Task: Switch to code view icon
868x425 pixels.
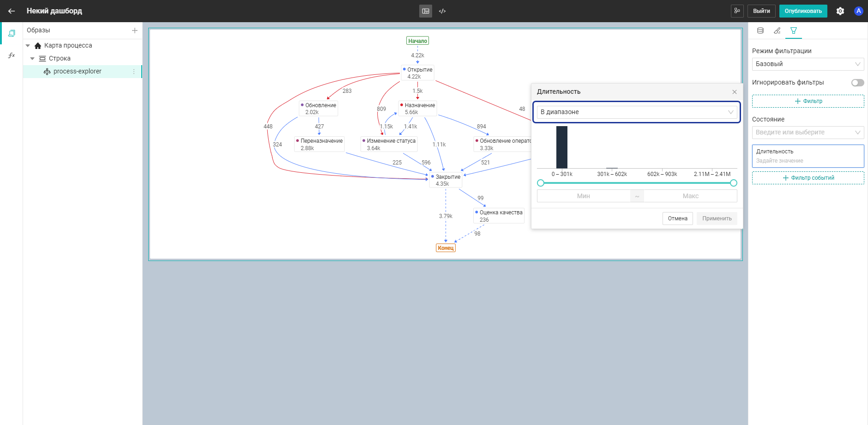Action: pos(442,11)
